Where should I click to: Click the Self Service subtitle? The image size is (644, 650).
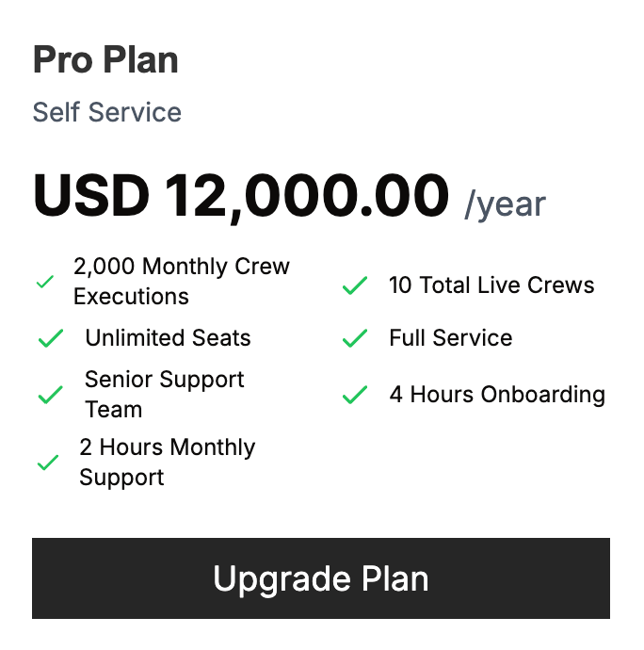pyautogui.click(x=107, y=112)
